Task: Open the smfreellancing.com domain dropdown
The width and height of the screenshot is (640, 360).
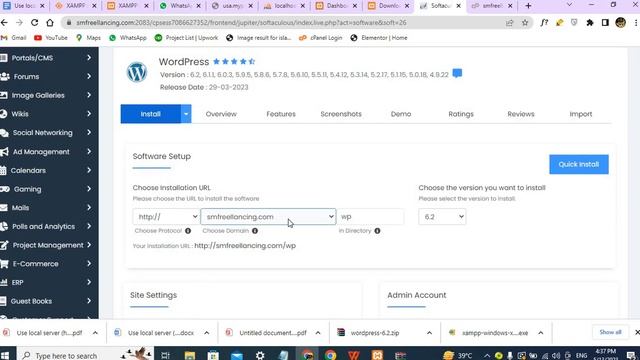Action: point(268,217)
